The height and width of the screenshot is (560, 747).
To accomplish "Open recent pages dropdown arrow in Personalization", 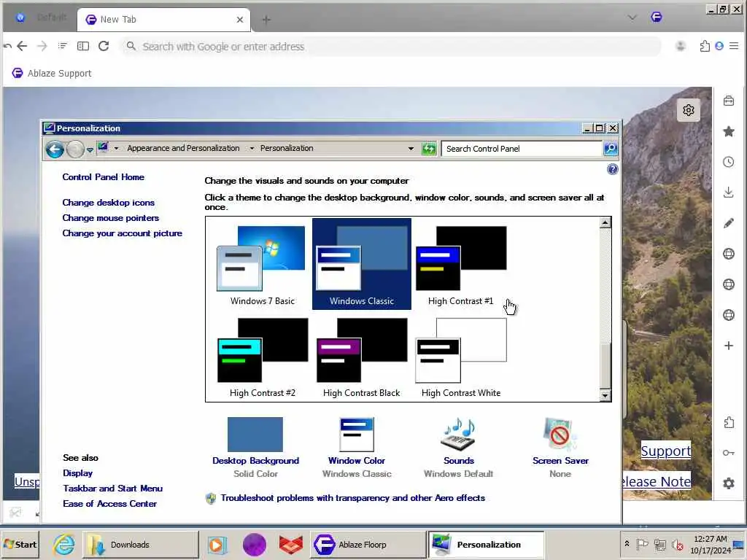I will pyautogui.click(x=90, y=150).
